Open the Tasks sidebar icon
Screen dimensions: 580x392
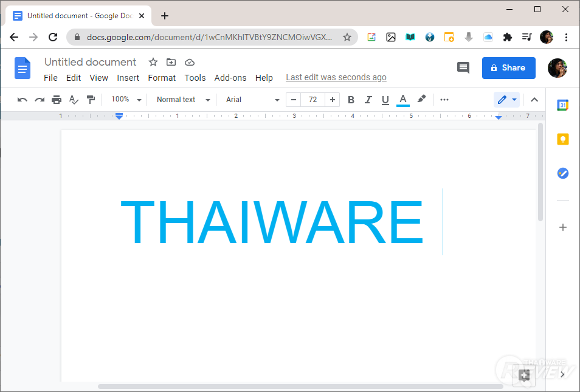(562, 173)
